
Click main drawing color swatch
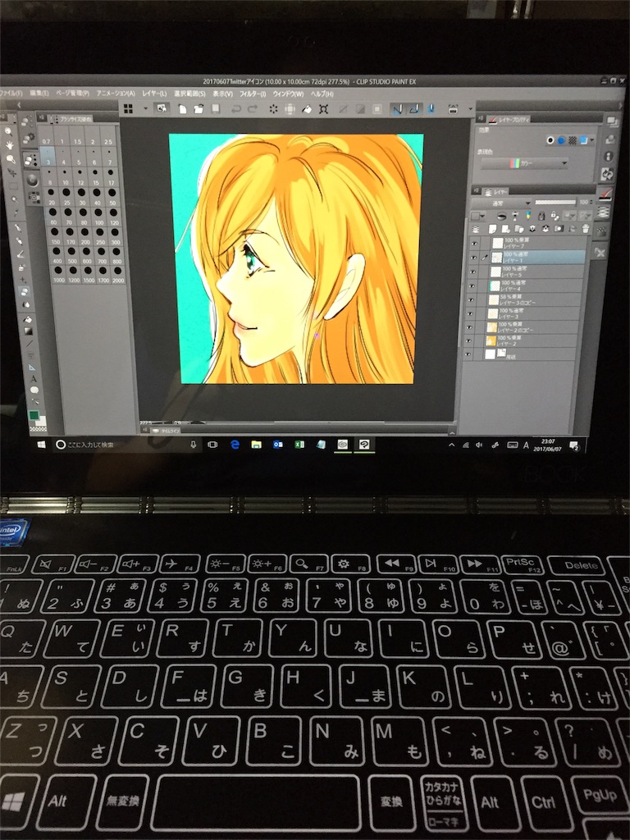(34, 414)
